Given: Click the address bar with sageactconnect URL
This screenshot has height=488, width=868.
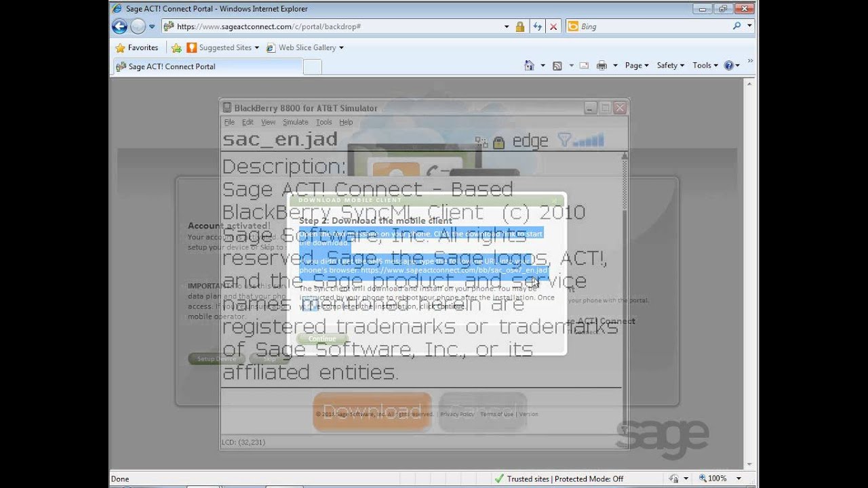Looking at the screenshot, I should click(x=332, y=26).
